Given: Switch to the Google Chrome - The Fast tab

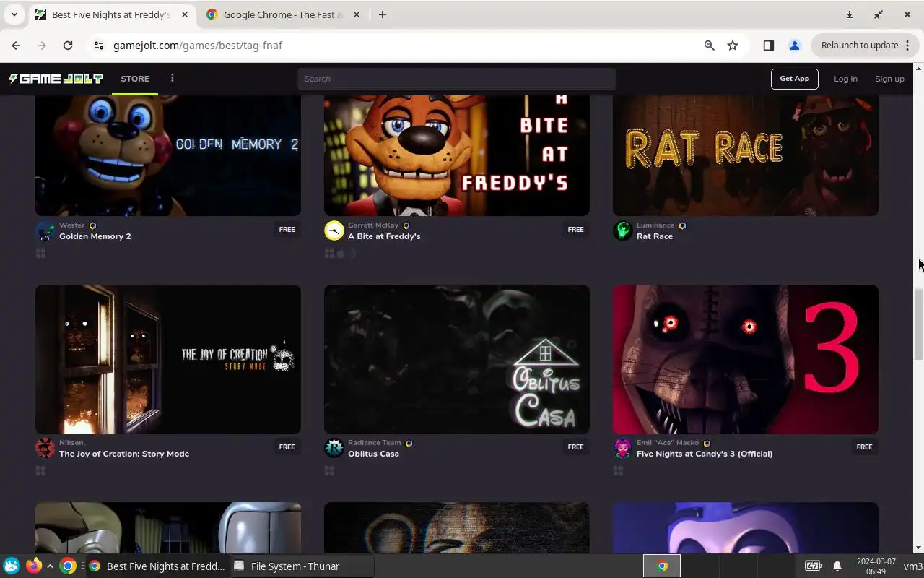Looking at the screenshot, I should pos(283,14).
